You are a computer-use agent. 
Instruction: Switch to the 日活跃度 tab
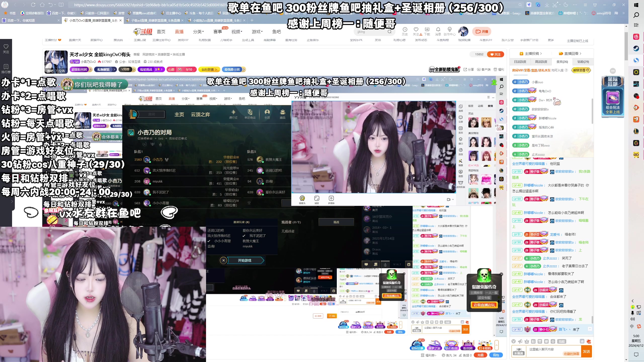point(520,62)
